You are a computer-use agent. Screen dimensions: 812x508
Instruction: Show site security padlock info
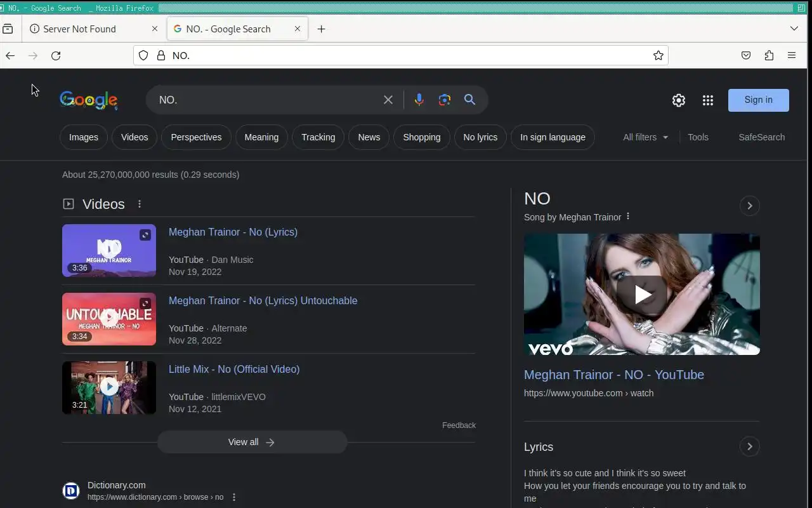coord(161,56)
